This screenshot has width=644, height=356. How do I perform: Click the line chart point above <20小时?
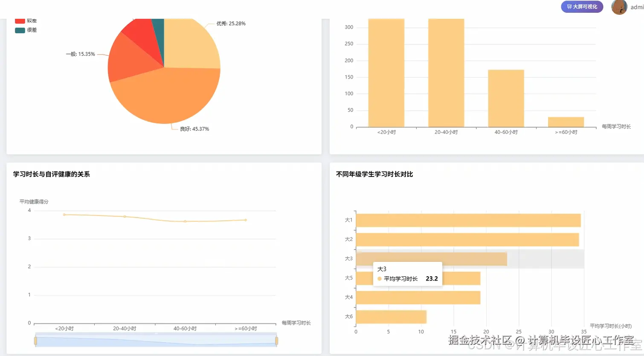click(x=64, y=214)
